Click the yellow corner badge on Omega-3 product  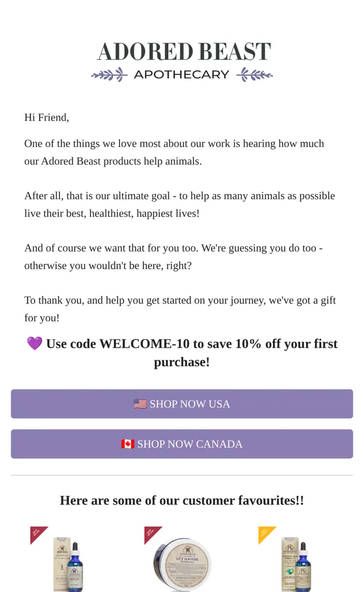pos(266,534)
